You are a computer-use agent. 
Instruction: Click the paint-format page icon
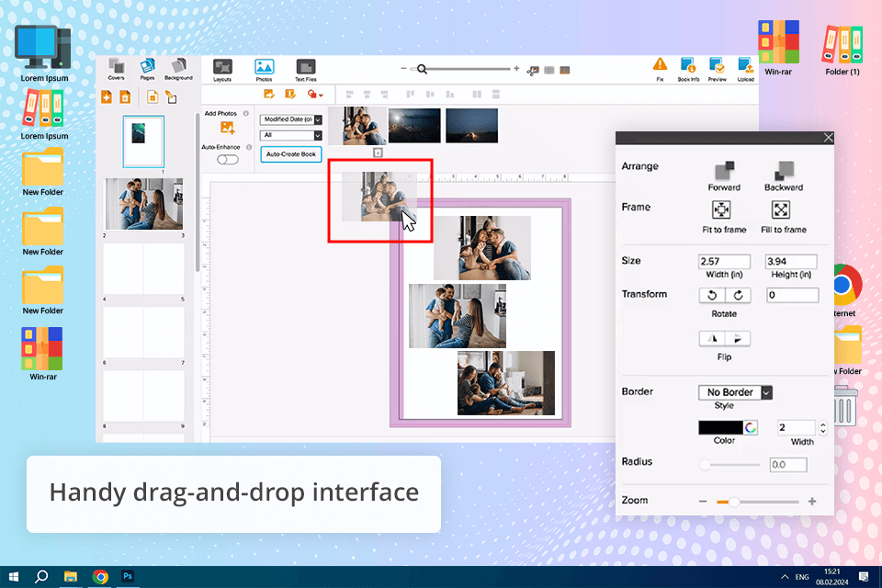coord(171,96)
